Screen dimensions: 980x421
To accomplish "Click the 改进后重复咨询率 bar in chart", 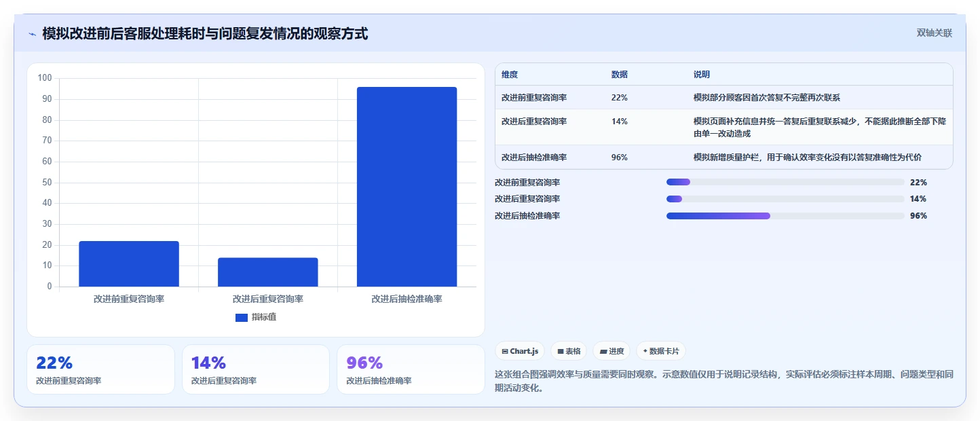I will click(x=268, y=272).
